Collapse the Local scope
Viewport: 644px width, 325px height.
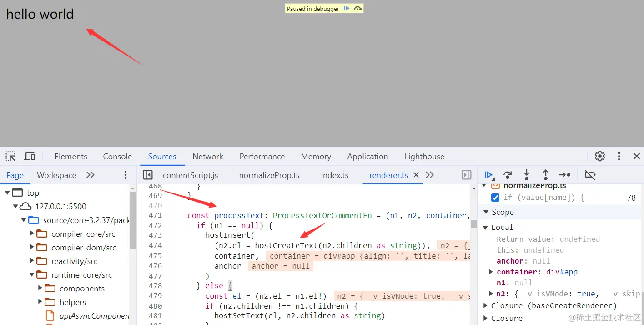[486, 227]
